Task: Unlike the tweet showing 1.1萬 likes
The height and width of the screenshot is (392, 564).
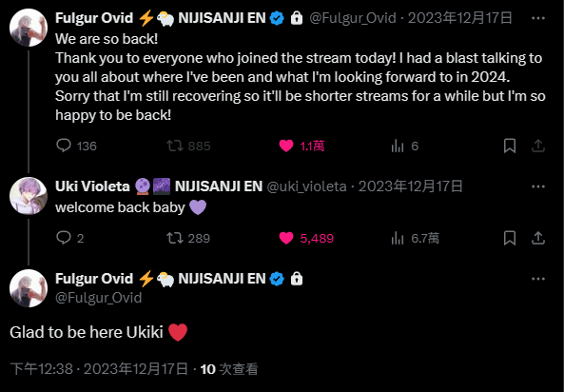Action: [301, 146]
